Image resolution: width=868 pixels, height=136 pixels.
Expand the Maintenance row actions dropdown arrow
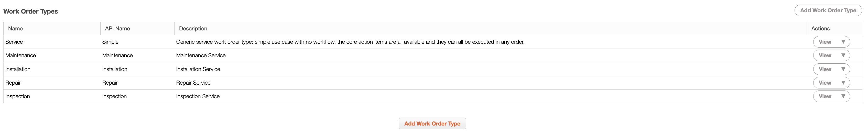843,55
